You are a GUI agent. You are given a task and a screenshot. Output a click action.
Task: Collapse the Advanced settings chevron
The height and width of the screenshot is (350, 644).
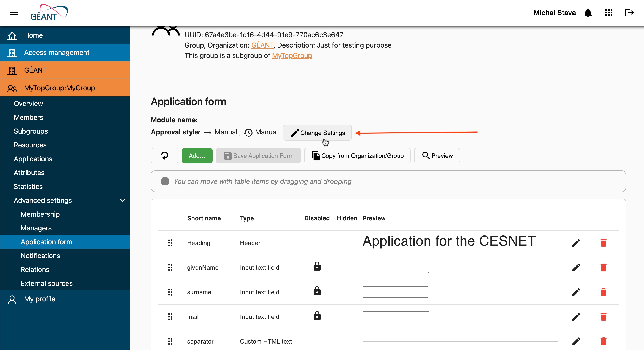coord(122,200)
